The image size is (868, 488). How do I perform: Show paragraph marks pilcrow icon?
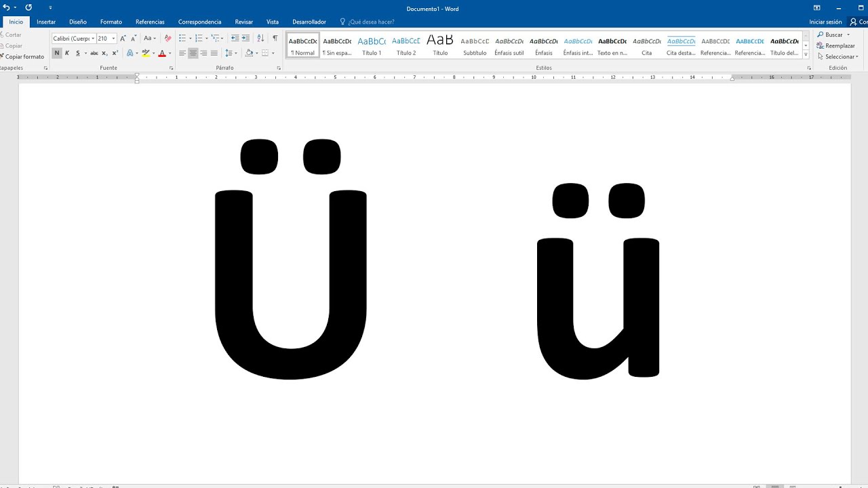click(x=275, y=39)
